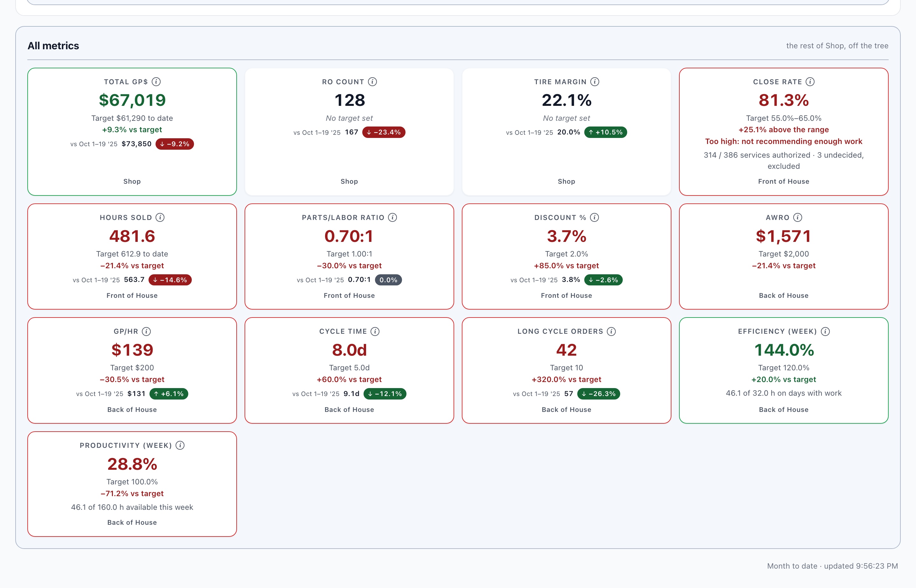Click the Parts/Labor Ratio info icon

(x=392, y=217)
